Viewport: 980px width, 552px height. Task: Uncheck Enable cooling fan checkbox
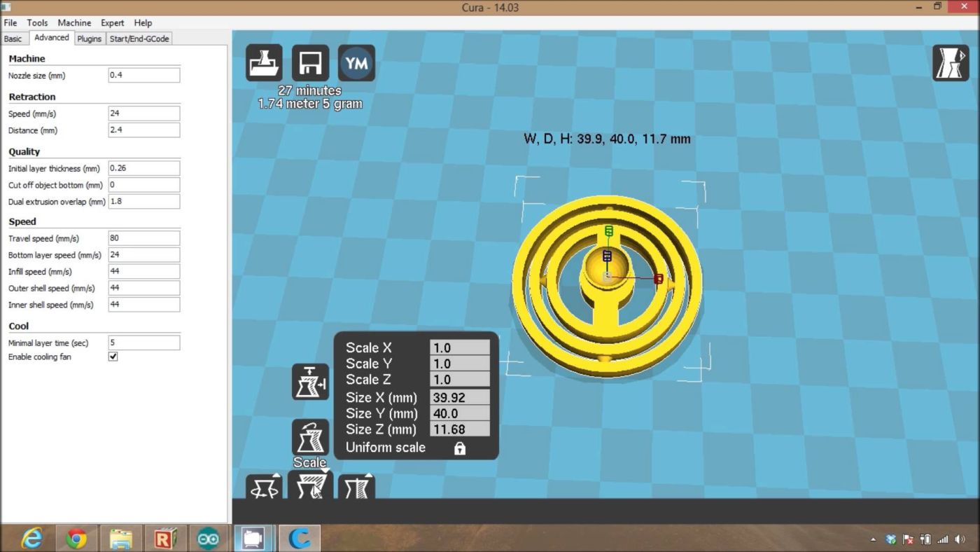point(113,357)
